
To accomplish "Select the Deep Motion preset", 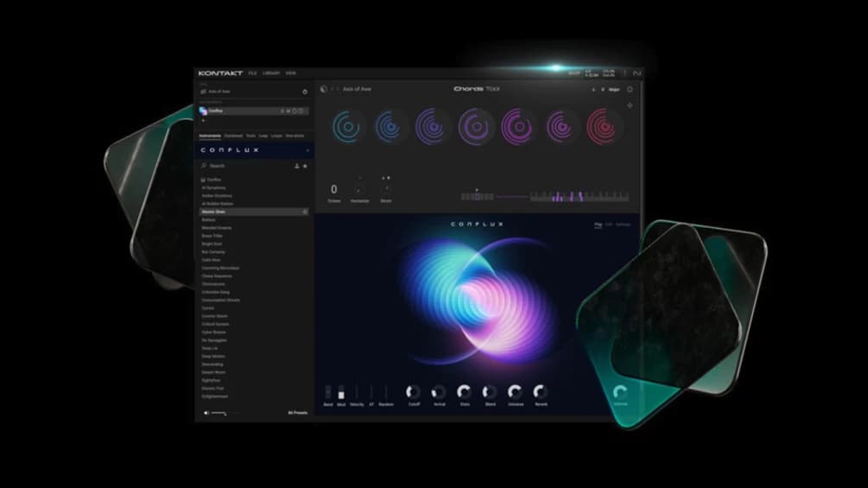I will point(213,357).
